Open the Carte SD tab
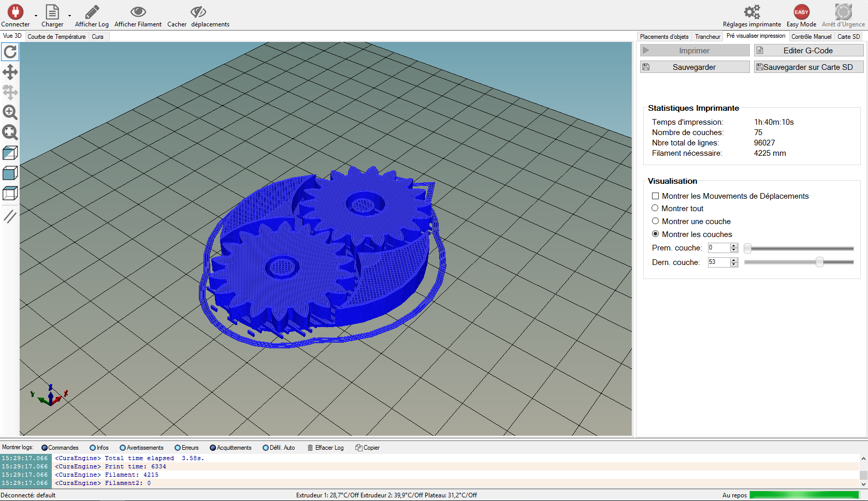868x501 pixels. pos(848,37)
